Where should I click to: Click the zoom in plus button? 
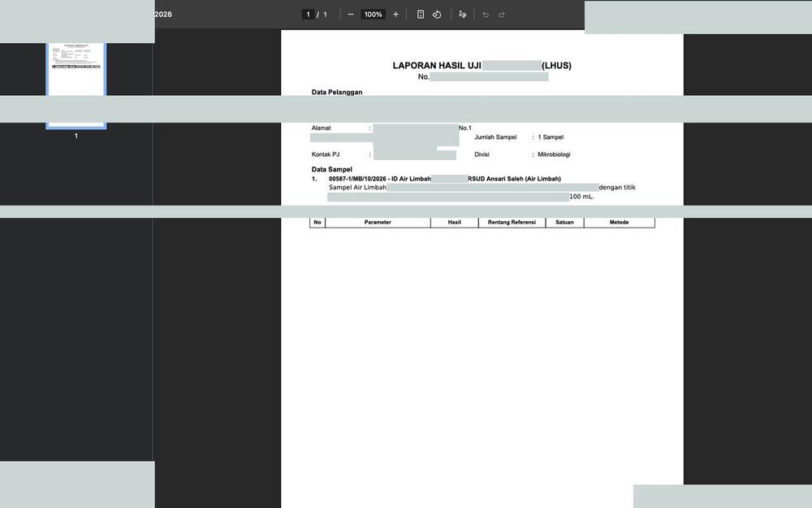click(x=395, y=15)
